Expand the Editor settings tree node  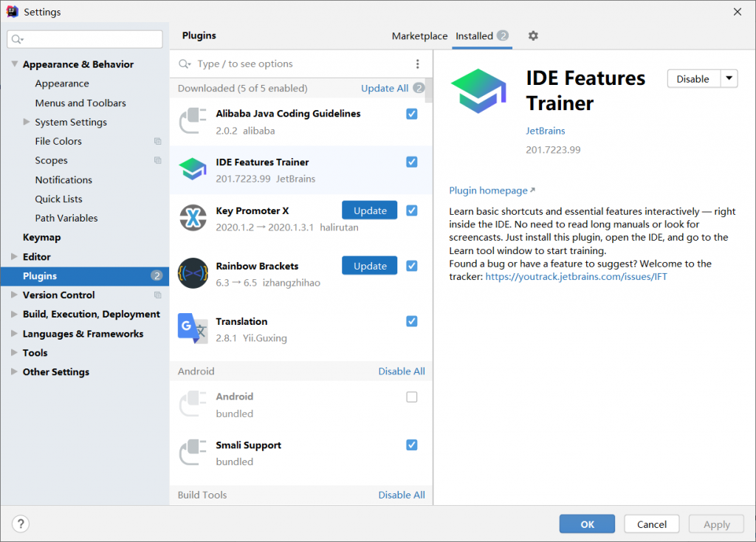point(15,257)
